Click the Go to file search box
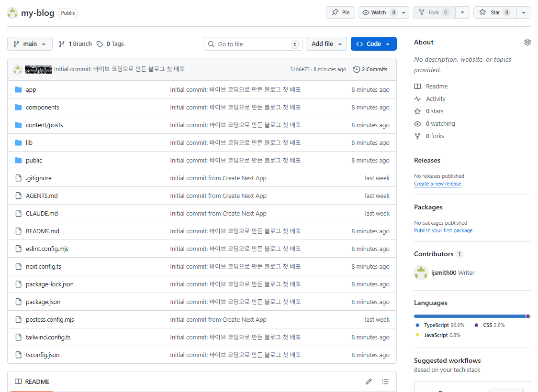The height and width of the screenshot is (392, 538). coord(253,44)
